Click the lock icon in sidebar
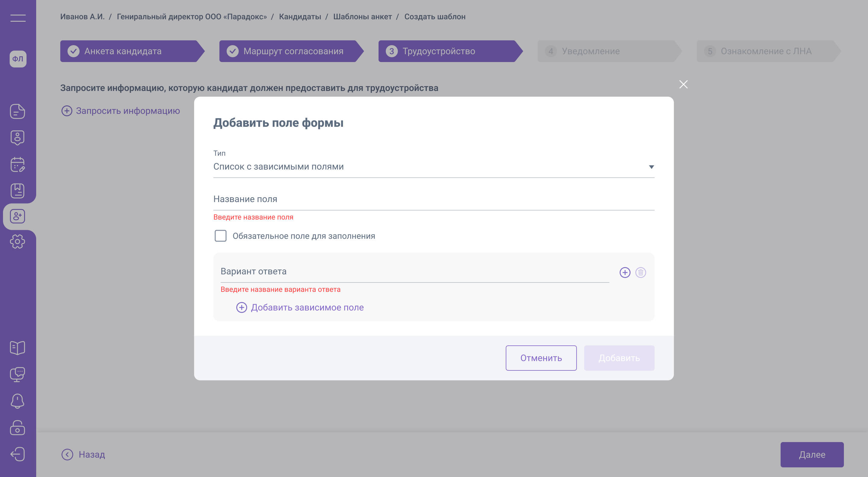This screenshot has height=477, width=868. coord(17,428)
